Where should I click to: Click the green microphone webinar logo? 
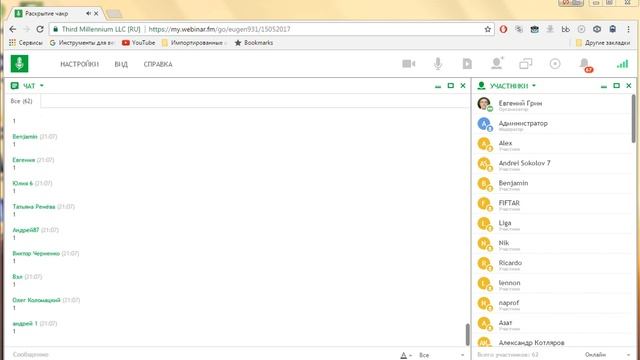point(19,64)
